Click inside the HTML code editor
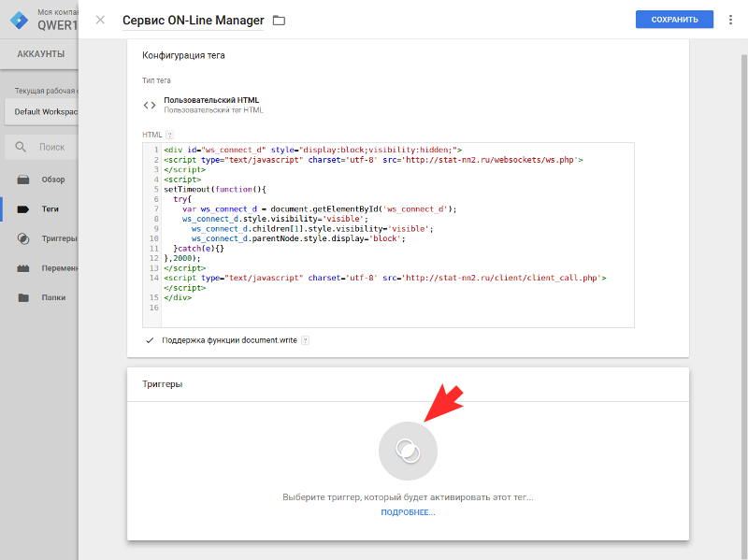This screenshot has width=748, height=560. pos(388,235)
